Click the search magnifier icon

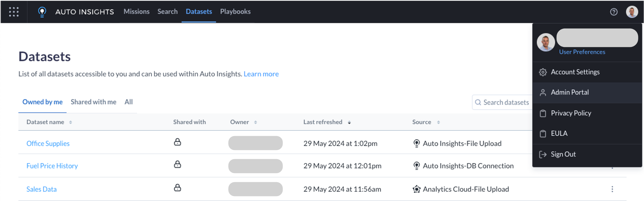[478, 102]
